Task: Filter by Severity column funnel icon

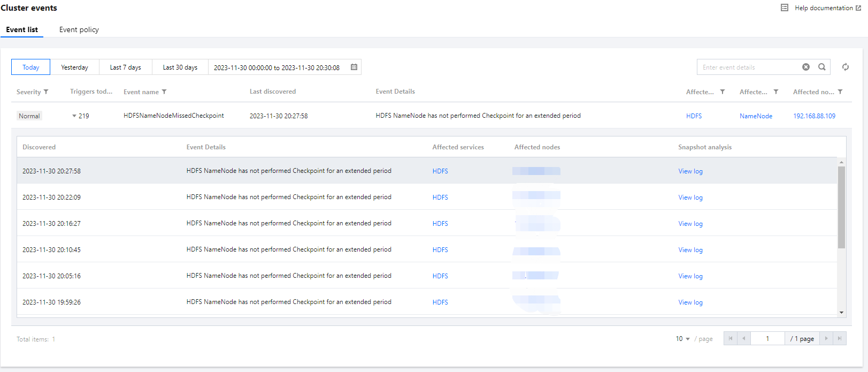Action: (x=46, y=92)
